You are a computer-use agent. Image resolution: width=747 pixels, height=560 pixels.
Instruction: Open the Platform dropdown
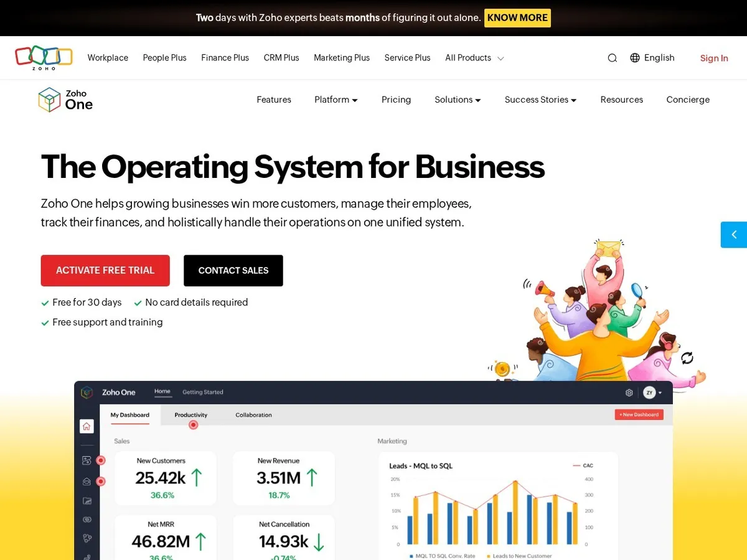(336, 100)
